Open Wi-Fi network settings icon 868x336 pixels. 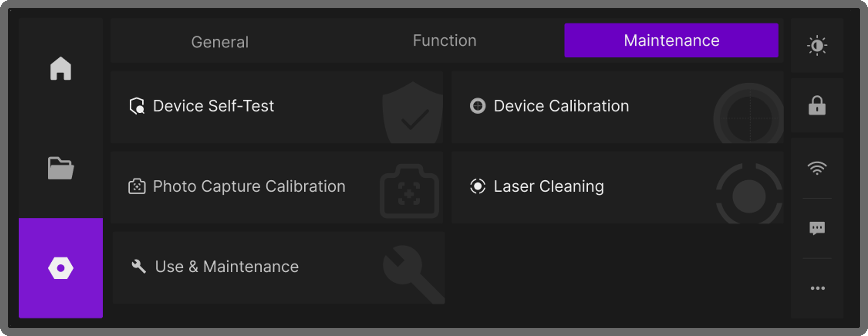point(817,168)
